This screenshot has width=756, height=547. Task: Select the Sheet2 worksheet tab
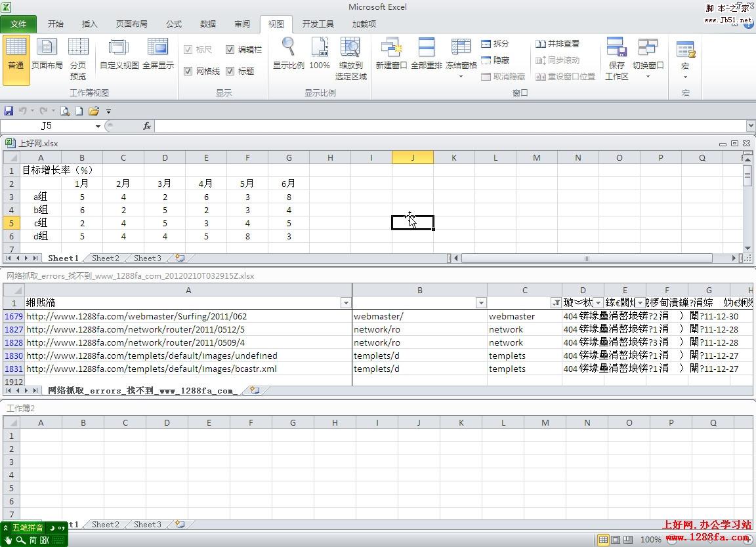[x=104, y=258]
